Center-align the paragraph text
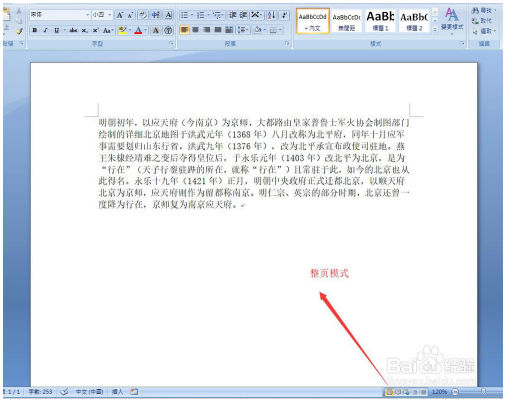506x402 pixels. pyautogui.click(x=196, y=30)
